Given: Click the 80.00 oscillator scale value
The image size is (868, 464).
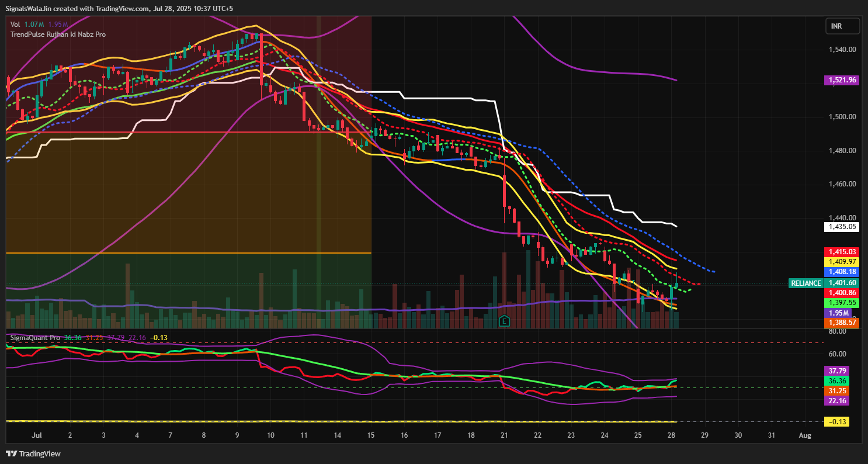Looking at the screenshot, I should coord(838,331).
